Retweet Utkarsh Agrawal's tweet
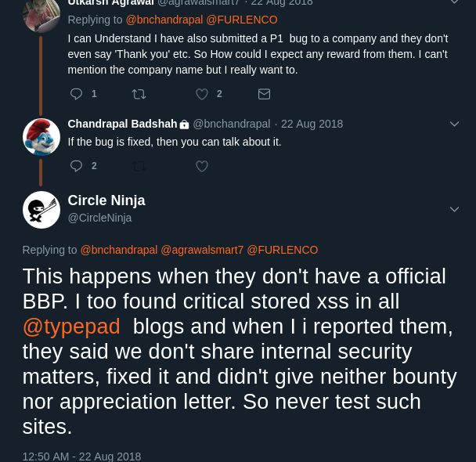This screenshot has height=462, width=476. pyautogui.click(x=139, y=94)
